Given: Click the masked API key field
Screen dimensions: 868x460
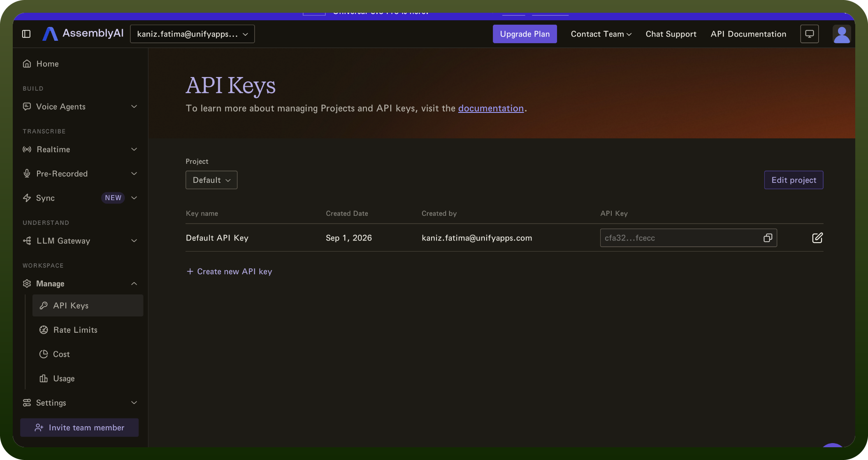Looking at the screenshot, I should pos(688,238).
